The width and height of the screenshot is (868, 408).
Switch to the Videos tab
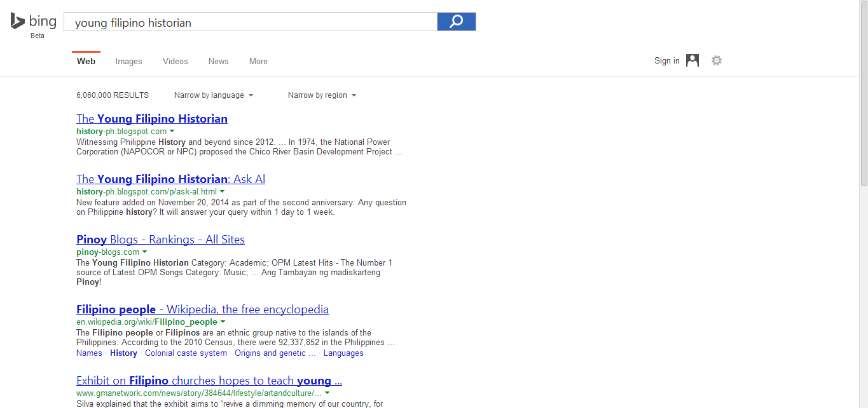(x=176, y=61)
